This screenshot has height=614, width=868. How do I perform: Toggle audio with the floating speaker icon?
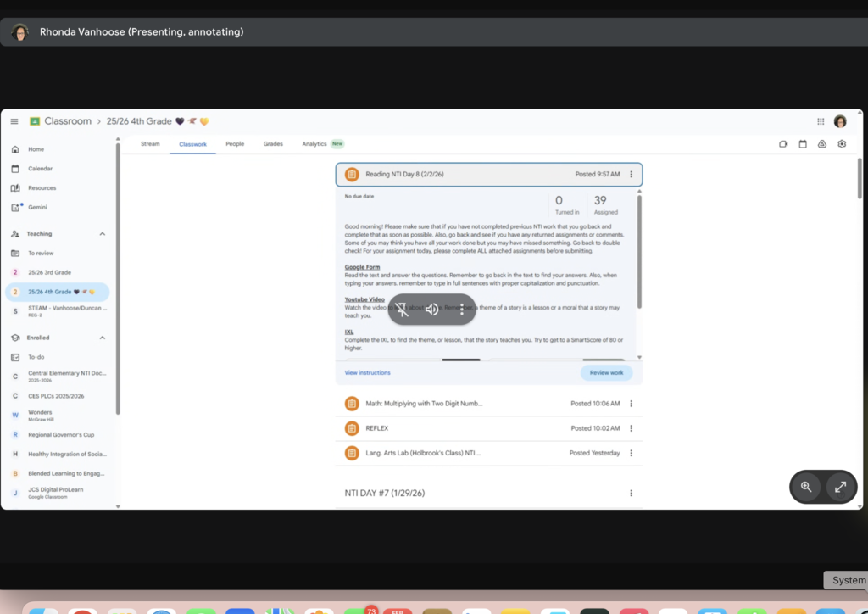point(432,310)
